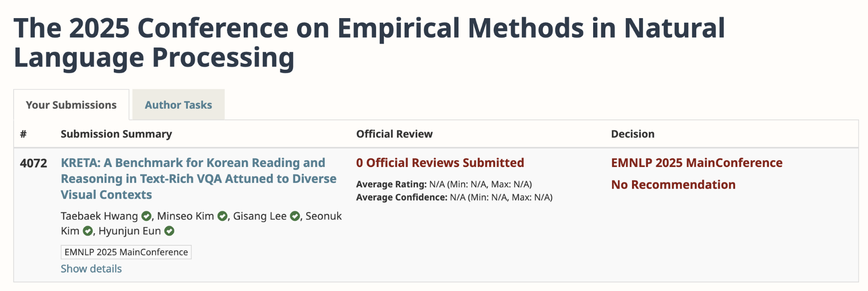Click the verified badge next to Gisang Lee
This screenshot has height=291, width=868.
click(295, 216)
